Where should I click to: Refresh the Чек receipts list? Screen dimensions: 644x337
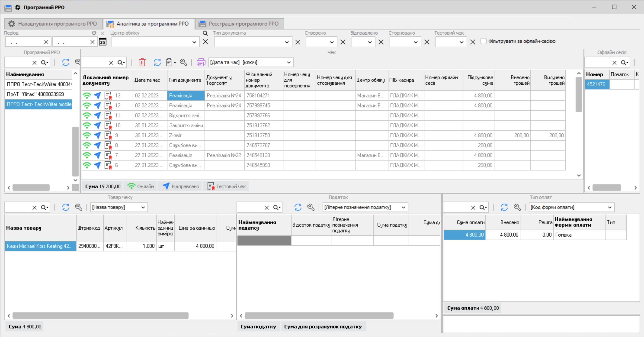click(157, 62)
